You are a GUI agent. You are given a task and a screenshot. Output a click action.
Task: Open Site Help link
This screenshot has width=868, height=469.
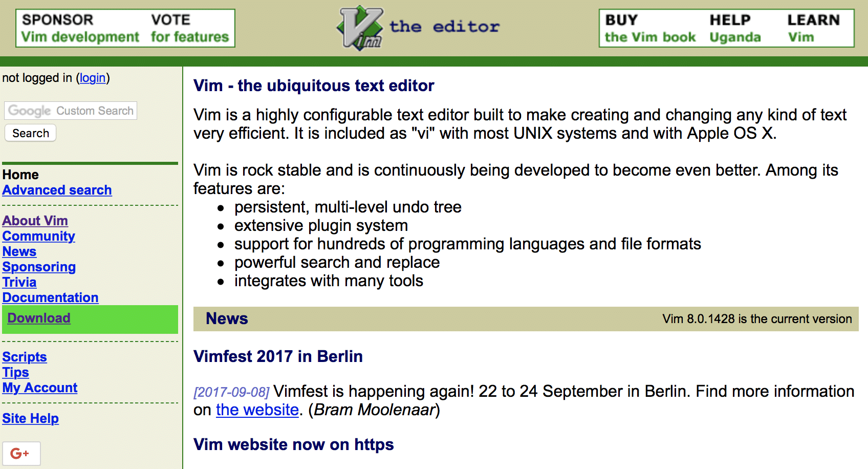pos(31,418)
